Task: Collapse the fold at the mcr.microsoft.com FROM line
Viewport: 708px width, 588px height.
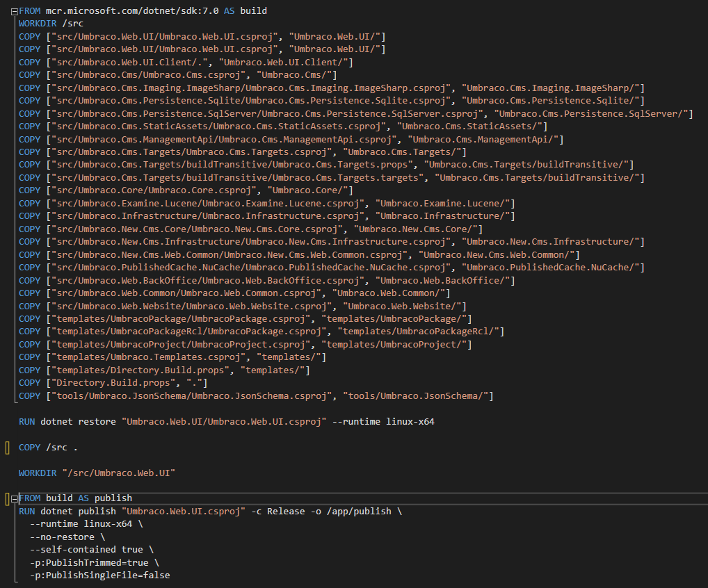Action: [x=14, y=12]
